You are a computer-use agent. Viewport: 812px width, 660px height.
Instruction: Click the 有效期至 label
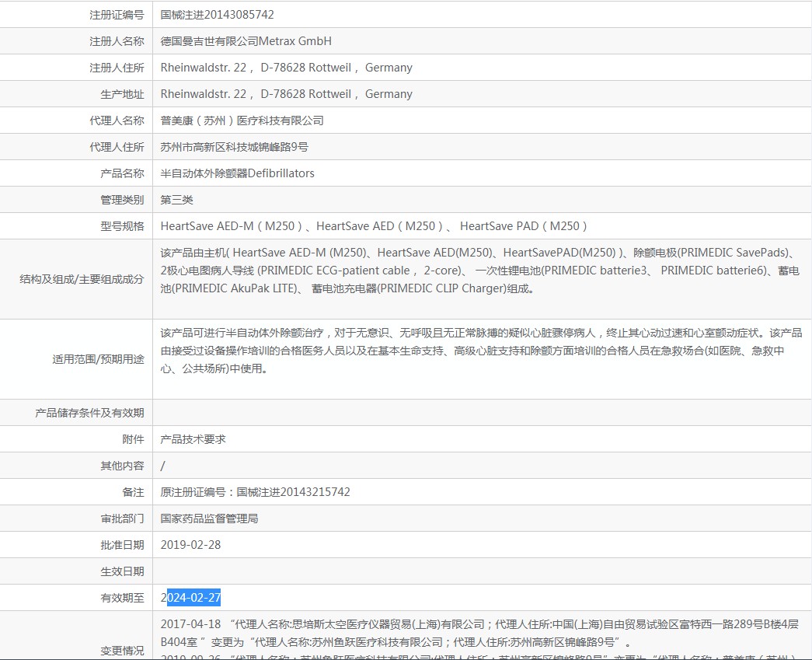(122, 598)
